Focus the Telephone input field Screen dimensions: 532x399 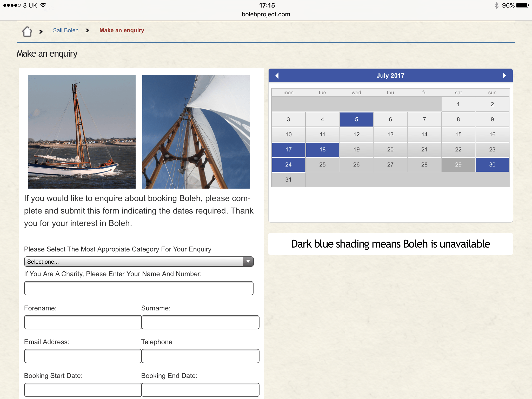[x=200, y=356]
